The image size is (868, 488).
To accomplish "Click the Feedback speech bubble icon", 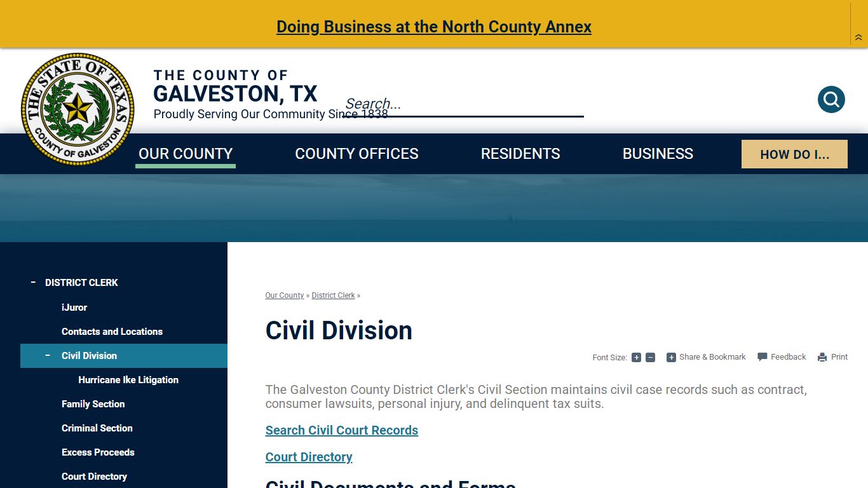I will [x=763, y=357].
